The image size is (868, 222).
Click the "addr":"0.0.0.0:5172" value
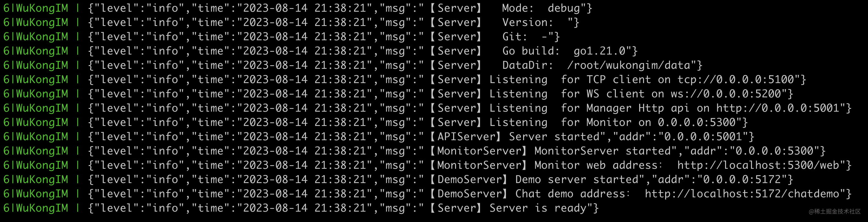[x=716, y=179]
